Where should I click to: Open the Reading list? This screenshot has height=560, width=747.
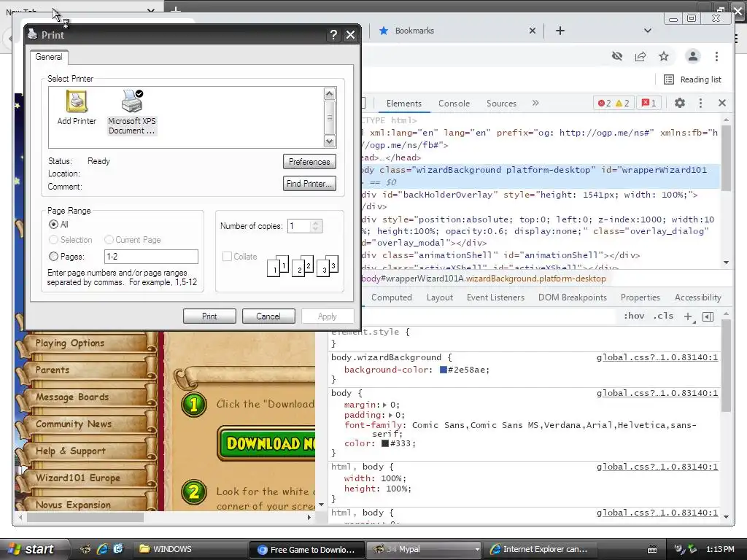pyautogui.click(x=693, y=79)
